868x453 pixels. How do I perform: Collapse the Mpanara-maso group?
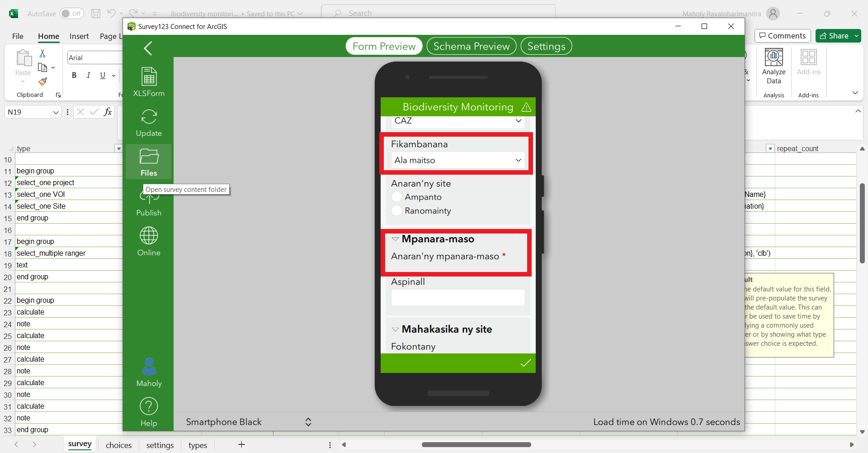(x=395, y=239)
